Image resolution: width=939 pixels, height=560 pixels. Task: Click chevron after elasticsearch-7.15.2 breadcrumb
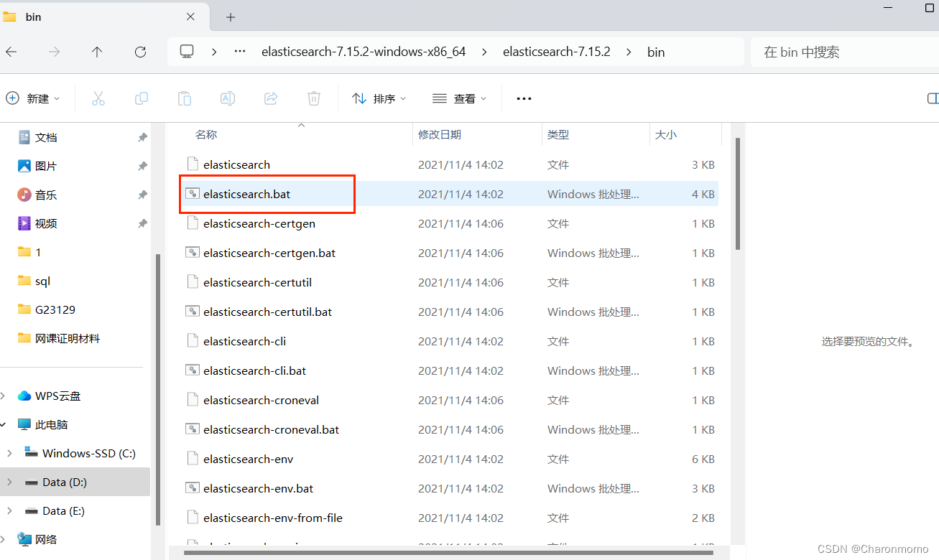click(x=629, y=52)
